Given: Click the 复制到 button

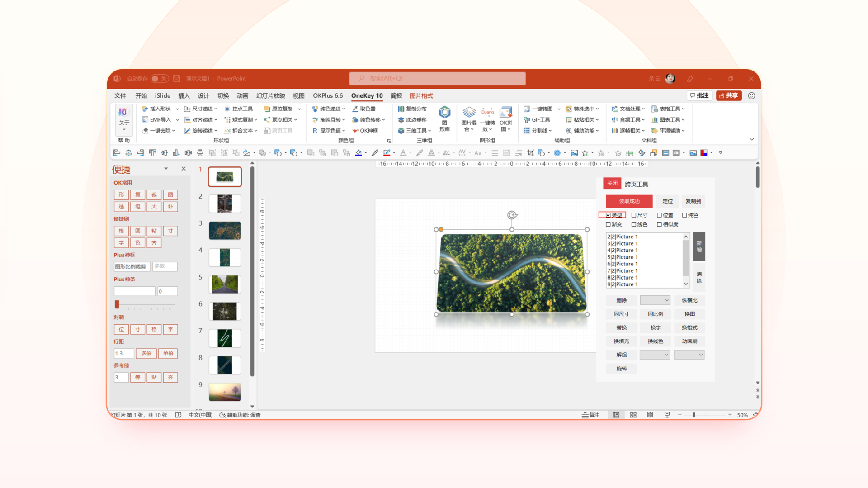Looking at the screenshot, I should pyautogui.click(x=693, y=201).
